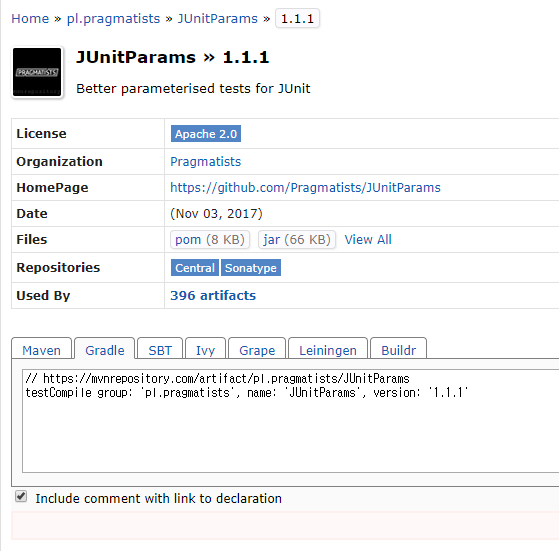
Task: Open the Leiningen tab
Action: tap(328, 348)
